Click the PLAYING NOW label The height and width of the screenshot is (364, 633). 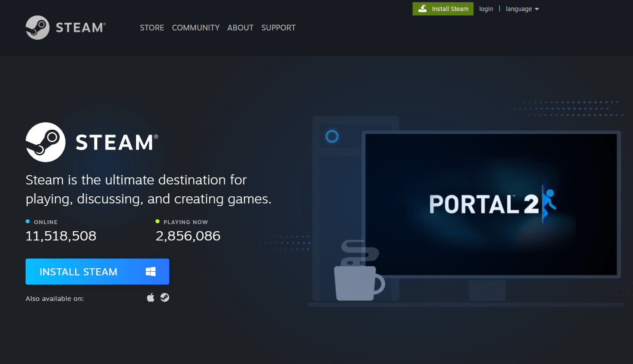[x=186, y=222]
